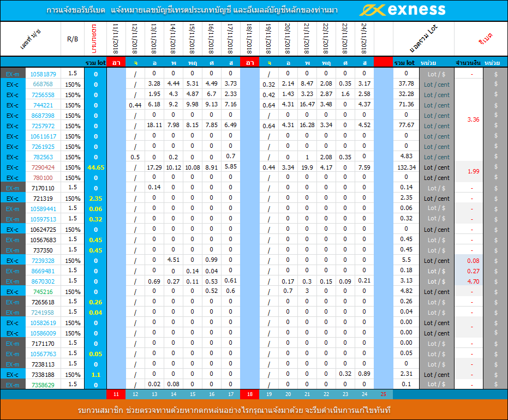508x420 pixels.
Task: Select account number 8687398
Action: (43, 116)
